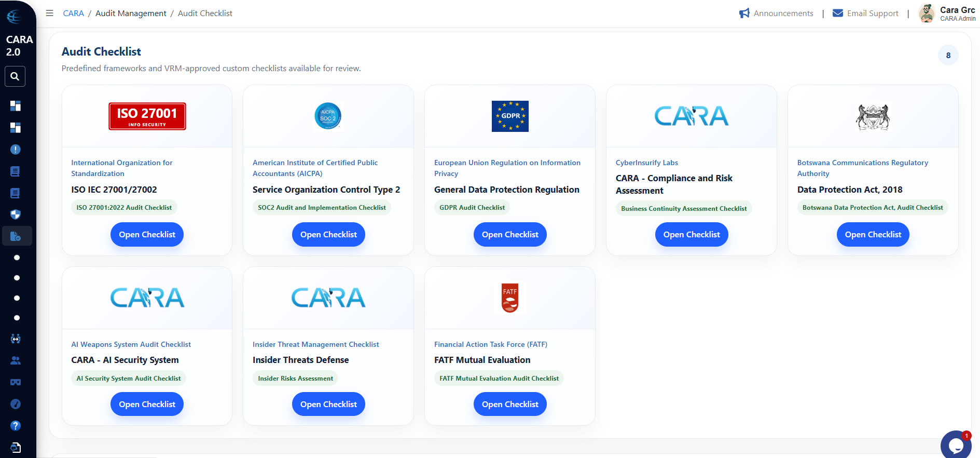Image resolution: width=980 pixels, height=458 pixels.
Task: Click the Cara Grc user avatar
Action: tap(927, 13)
